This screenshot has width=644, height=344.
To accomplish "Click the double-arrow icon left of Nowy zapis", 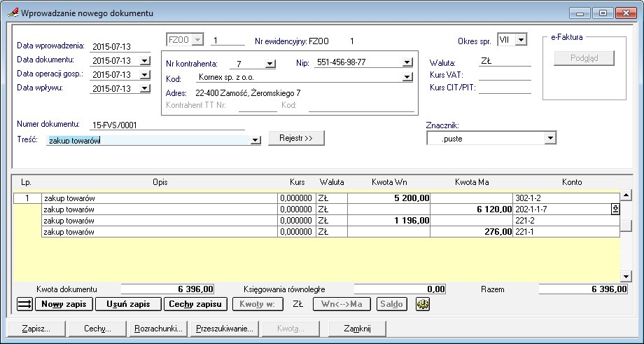I will coord(24,304).
